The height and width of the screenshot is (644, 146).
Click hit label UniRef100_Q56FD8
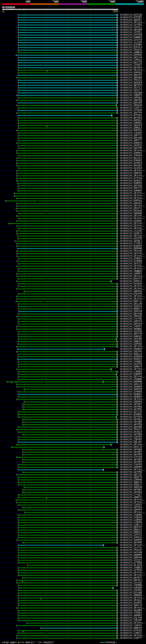click(x=131, y=100)
